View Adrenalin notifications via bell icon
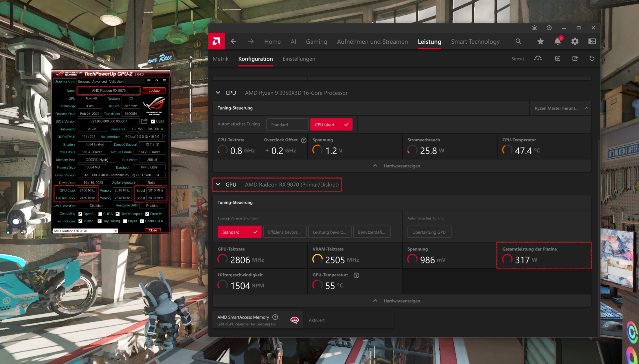639x364 pixels. coord(557,42)
